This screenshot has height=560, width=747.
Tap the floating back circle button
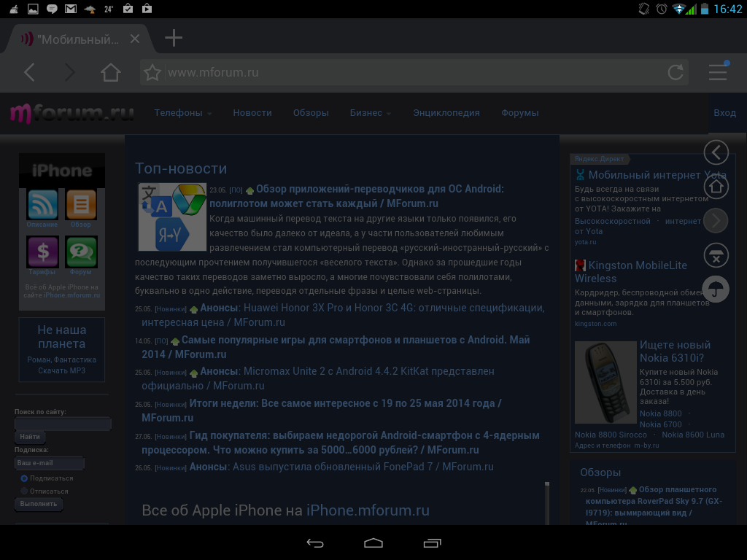(716, 152)
